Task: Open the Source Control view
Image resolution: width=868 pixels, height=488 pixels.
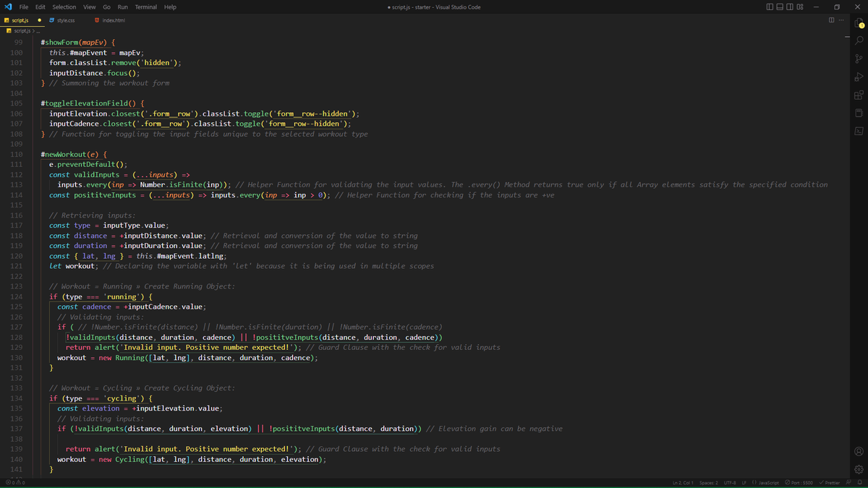Action: click(x=859, y=59)
